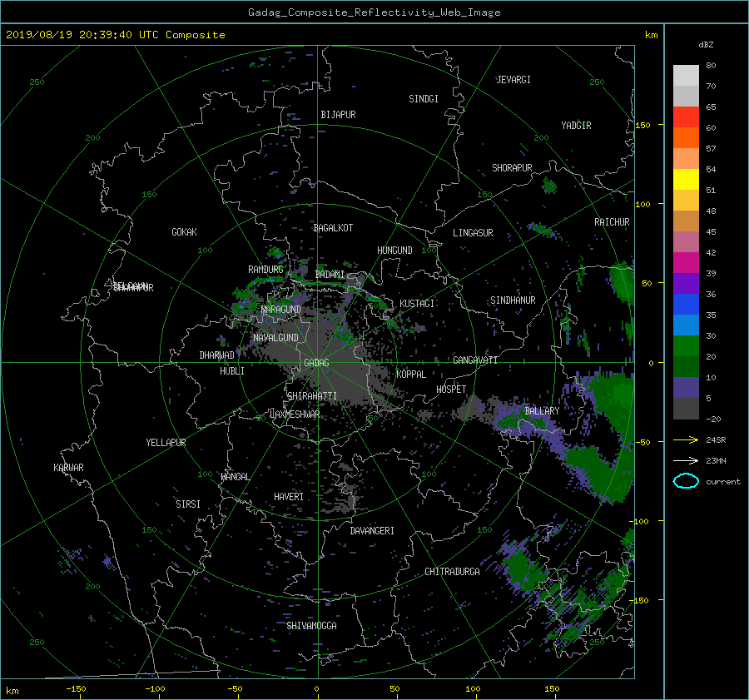Click the HOSPET city label
This screenshot has height=700, width=749.
tap(451, 390)
